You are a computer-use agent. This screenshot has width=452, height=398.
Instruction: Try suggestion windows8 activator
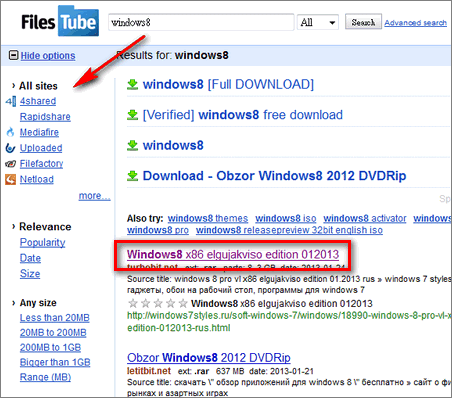(365, 219)
